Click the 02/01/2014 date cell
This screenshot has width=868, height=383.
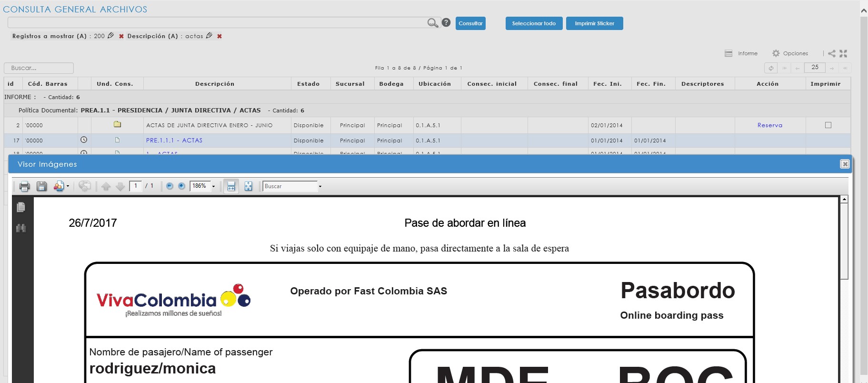(609, 125)
